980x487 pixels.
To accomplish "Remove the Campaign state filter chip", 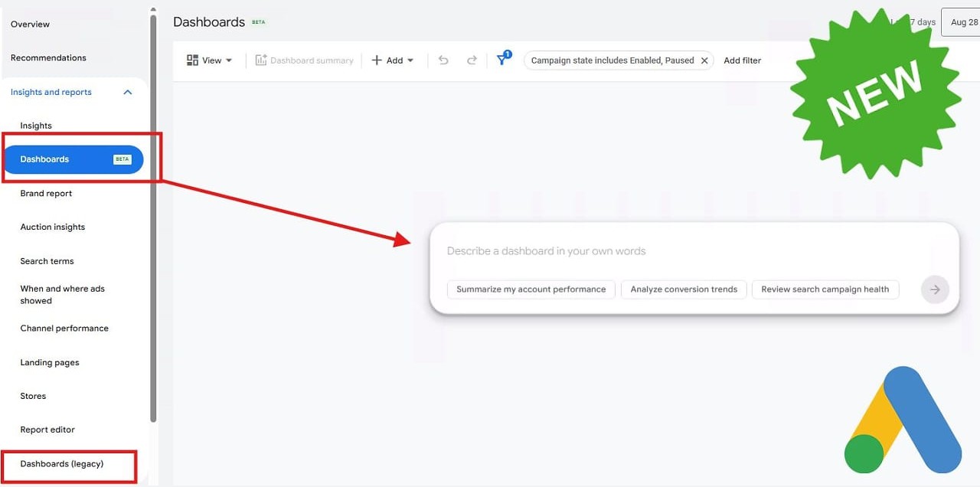I will coord(704,60).
